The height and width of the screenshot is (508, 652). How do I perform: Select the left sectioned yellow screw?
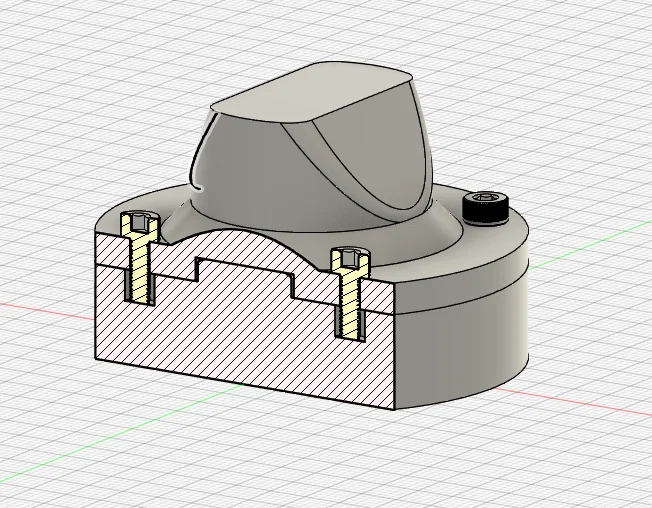click(140, 258)
